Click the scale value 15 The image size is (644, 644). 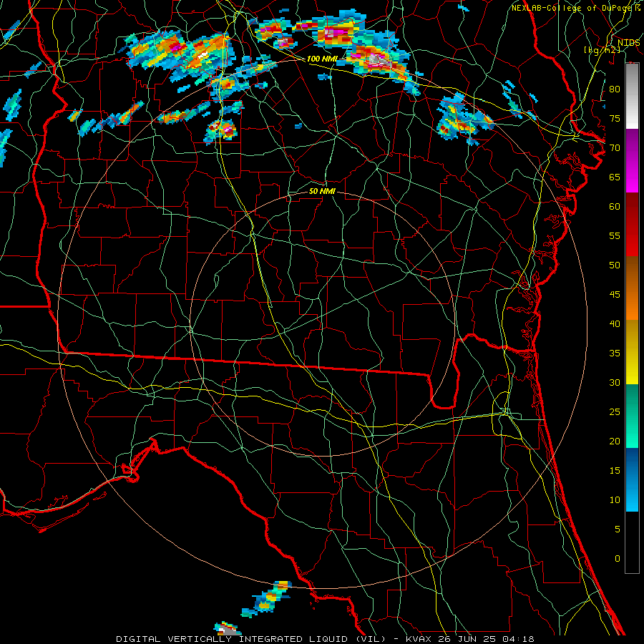pyautogui.click(x=615, y=470)
